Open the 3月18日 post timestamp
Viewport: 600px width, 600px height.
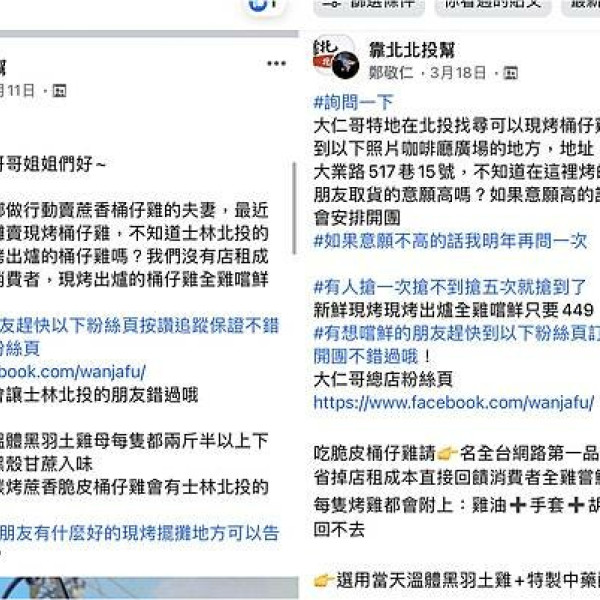458,73
